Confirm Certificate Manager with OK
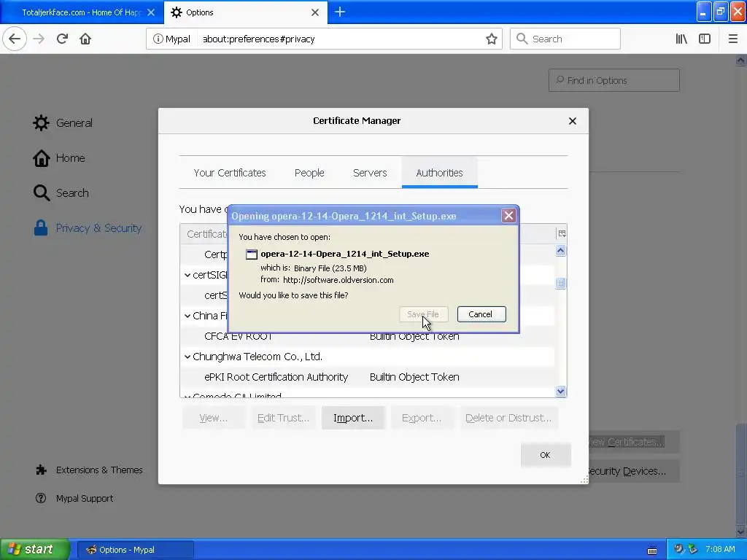 click(546, 455)
